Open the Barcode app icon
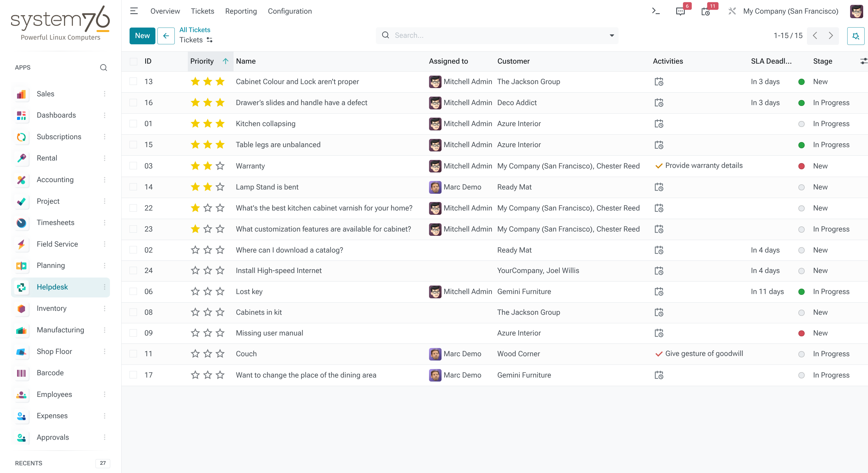 (21, 373)
